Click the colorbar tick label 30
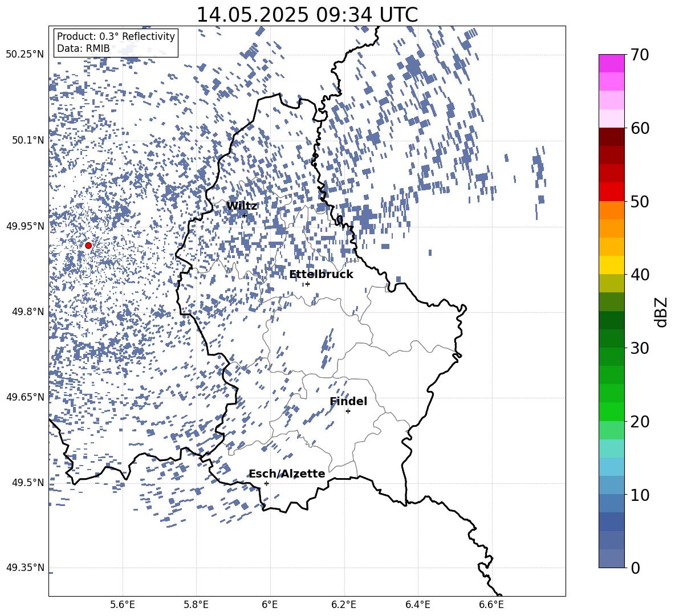The width and height of the screenshot is (675, 616). 640,348
